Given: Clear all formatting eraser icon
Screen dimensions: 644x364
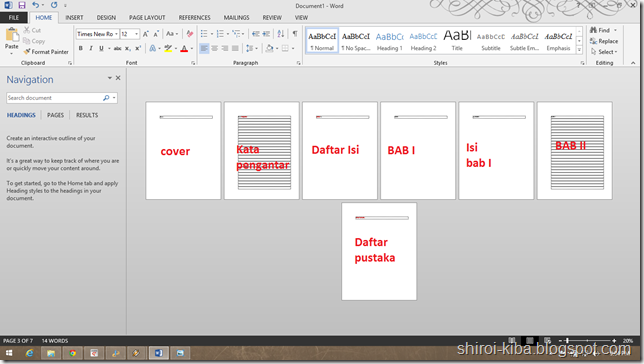Looking at the screenshot, I should coord(189,34).
